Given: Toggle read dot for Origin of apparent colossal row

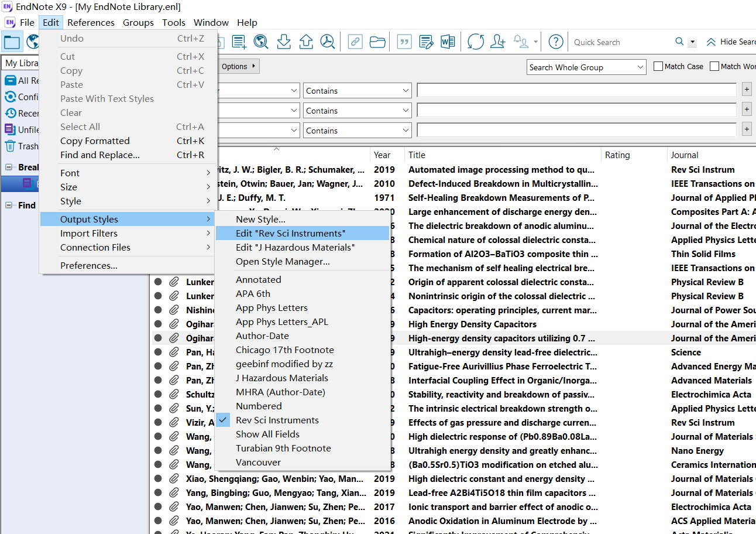Looking at the screenshot, I should pyautogui.click(x=158, y=282).
